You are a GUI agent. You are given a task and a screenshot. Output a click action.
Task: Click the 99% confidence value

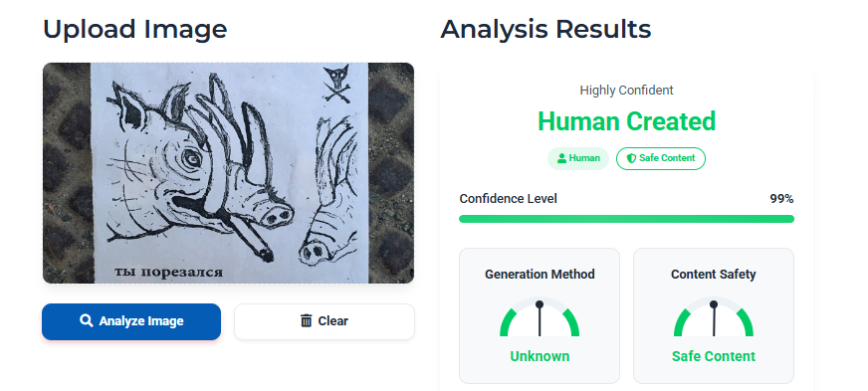point(781,199)
